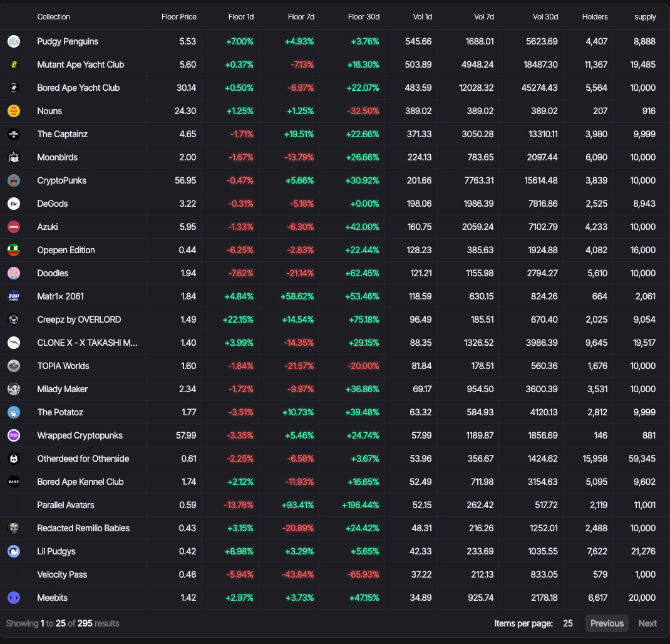Sort by Floor Price column header

[179, 17]
